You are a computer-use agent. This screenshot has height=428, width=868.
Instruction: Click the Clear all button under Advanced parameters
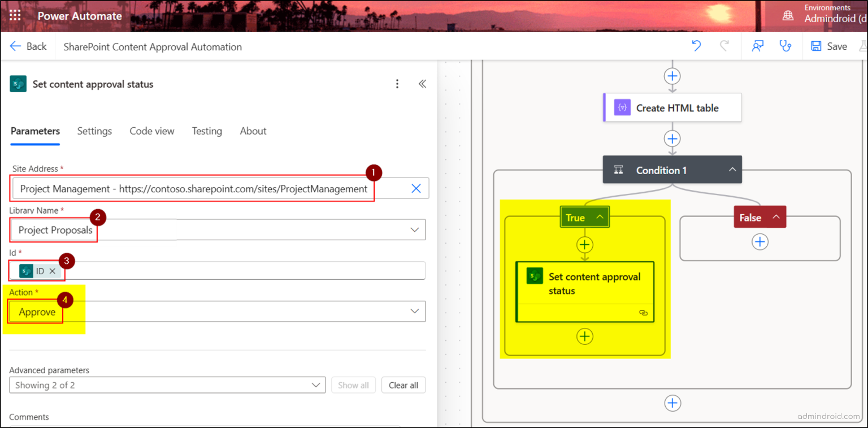[x=403, y=385]
